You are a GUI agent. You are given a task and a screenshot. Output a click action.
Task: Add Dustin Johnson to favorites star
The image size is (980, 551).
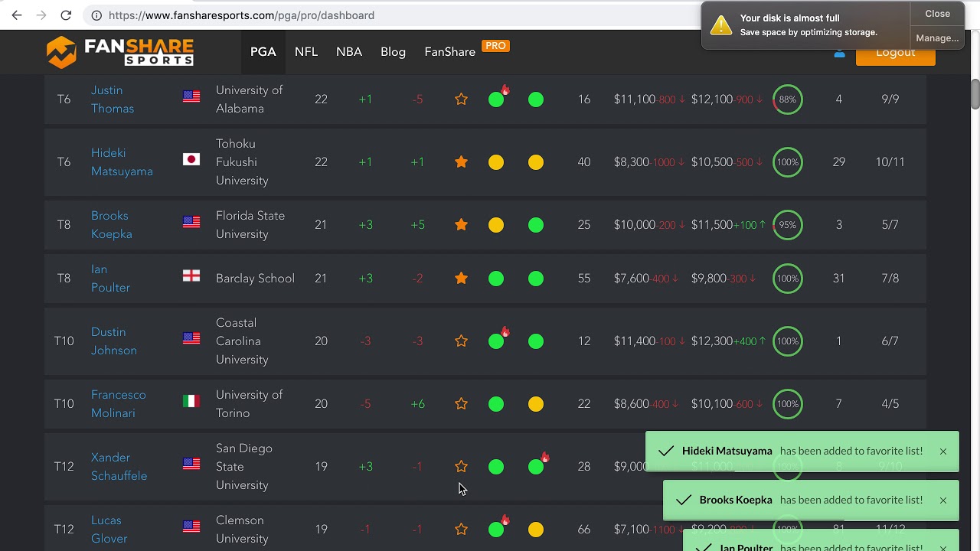[x=461, y=341]
